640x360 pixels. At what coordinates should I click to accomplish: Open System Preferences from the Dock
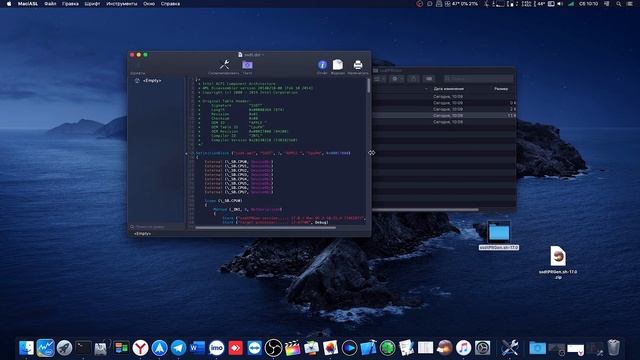(482, 348)
